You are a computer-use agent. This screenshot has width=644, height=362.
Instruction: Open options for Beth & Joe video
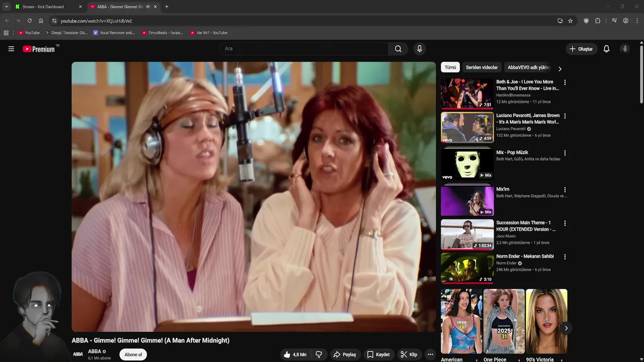pos(565,82)
